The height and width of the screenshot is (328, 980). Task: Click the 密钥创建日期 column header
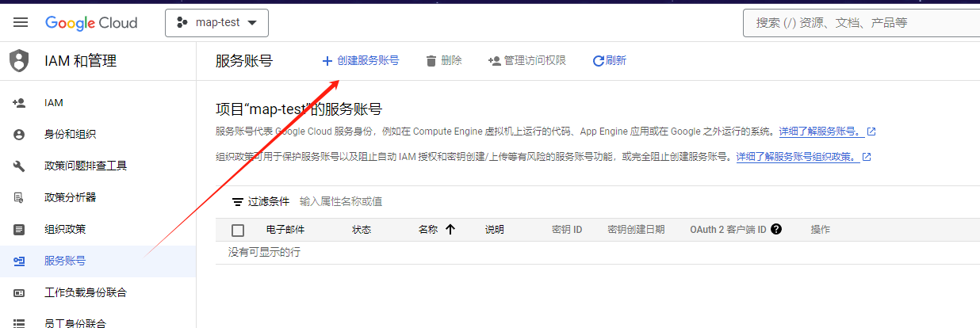pos(636,230)
